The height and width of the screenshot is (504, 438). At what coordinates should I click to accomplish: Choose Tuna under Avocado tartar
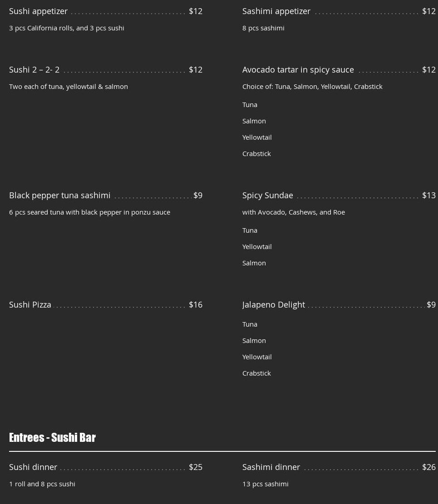tap(250, 104)
